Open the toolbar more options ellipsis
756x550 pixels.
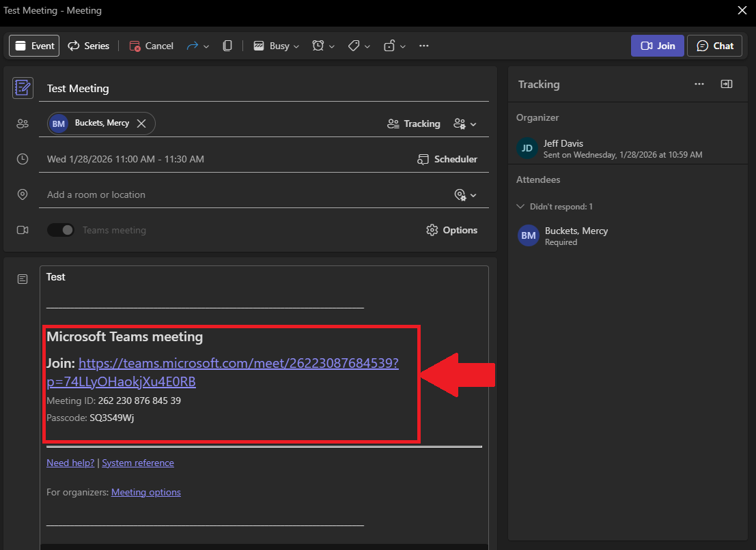[424, 46]
